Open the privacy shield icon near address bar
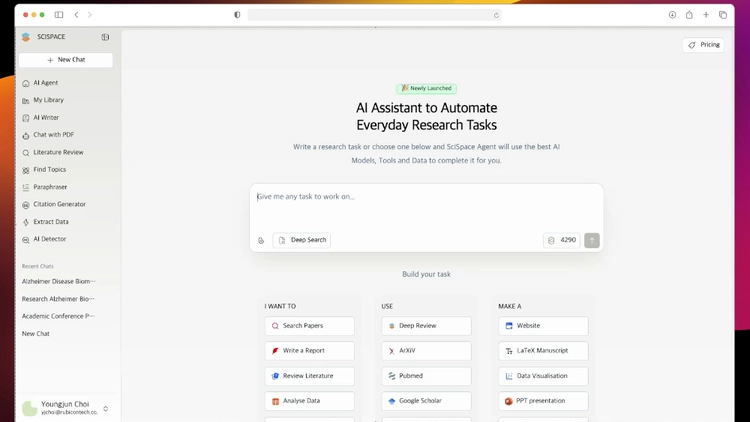Image resolution: width=750 pixels, height=422 pixels. tap(237, 15)
